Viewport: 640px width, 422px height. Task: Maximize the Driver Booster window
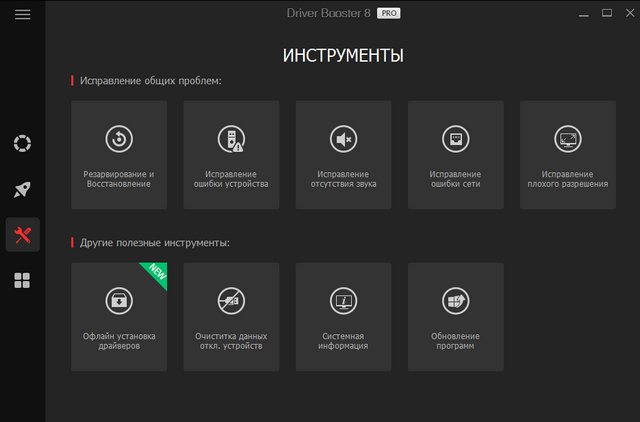pyautogui.click(x=607, y=13)
